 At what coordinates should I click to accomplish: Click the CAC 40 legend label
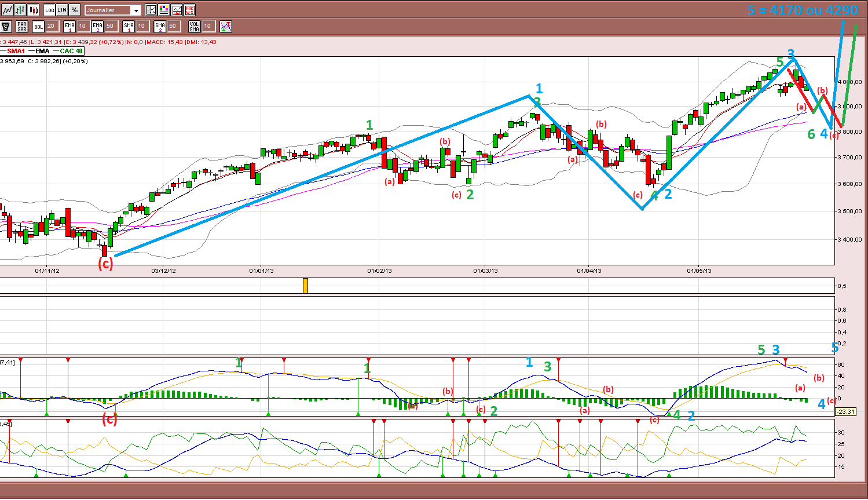pos(71,51)
